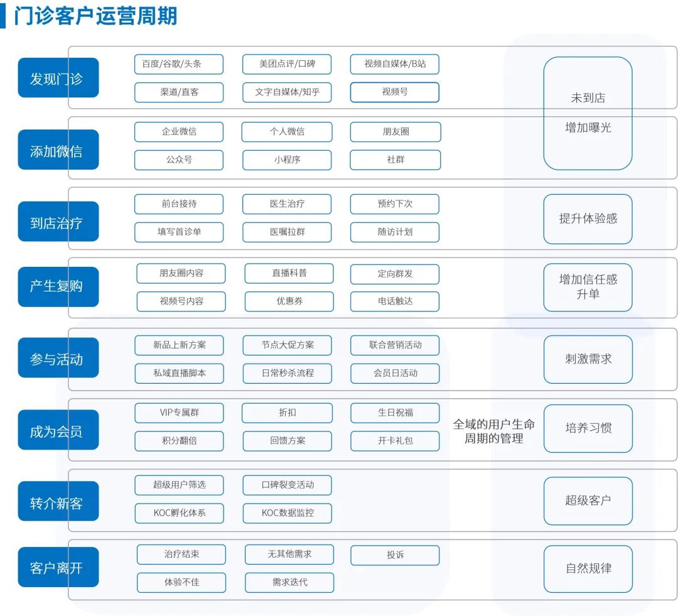Select the 视频号内容 box
The image size is (678, 616).
pos(181,301)
